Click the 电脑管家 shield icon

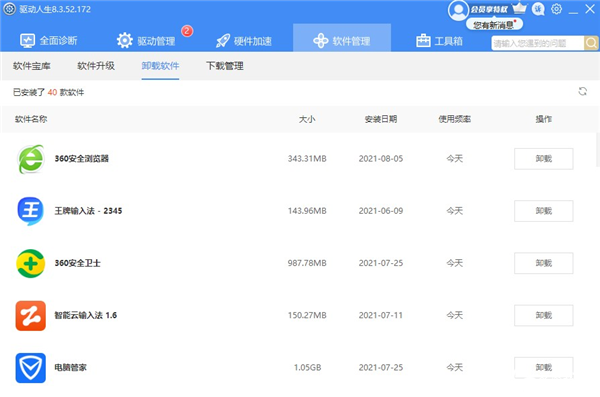31,368
